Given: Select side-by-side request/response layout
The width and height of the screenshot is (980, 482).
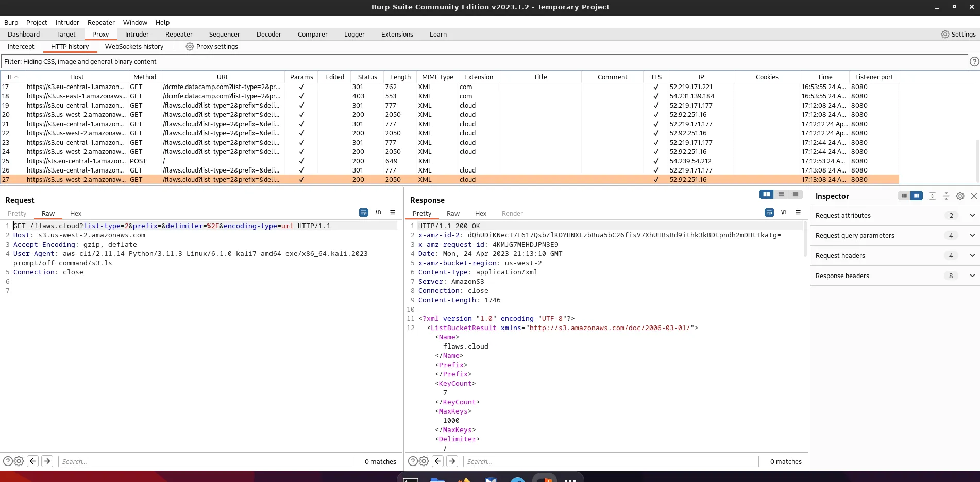Looking at the screenshot, I should click(767, 194).
